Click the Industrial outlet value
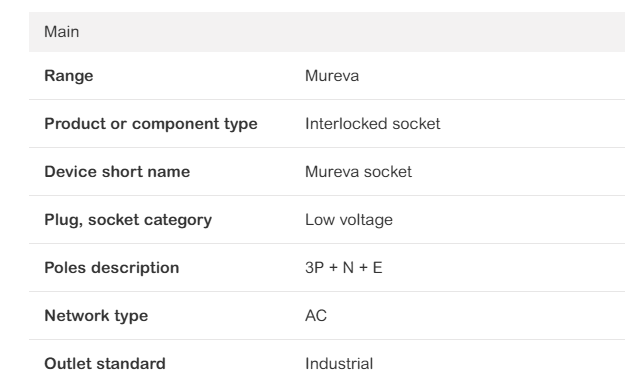Image resolution: width=625 pixels, height=386 pixels. click(339, 364)
